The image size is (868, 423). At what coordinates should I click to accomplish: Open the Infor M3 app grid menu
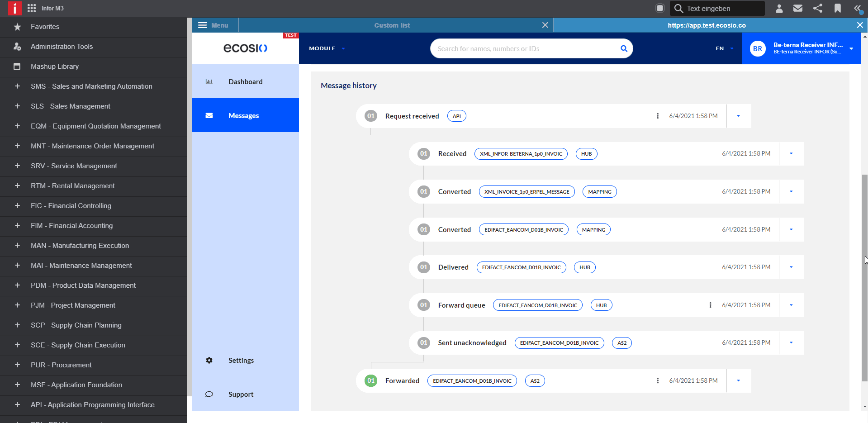pos(32,8)
